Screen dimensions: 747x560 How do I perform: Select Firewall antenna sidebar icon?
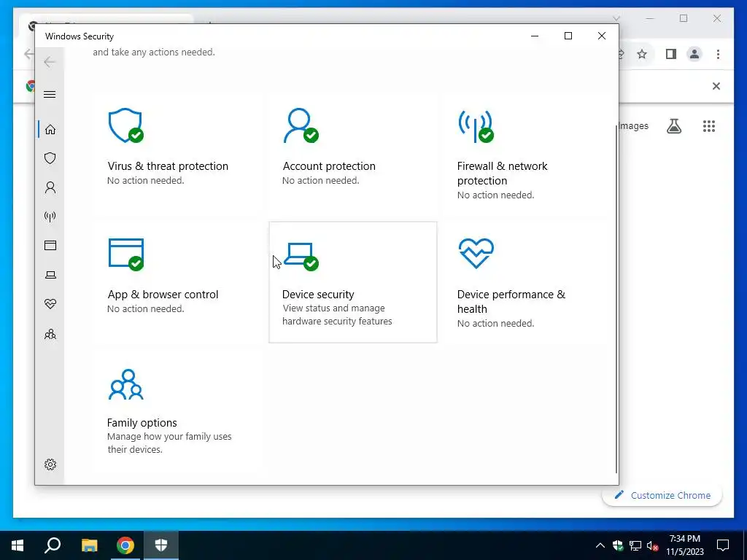(50, 217)
